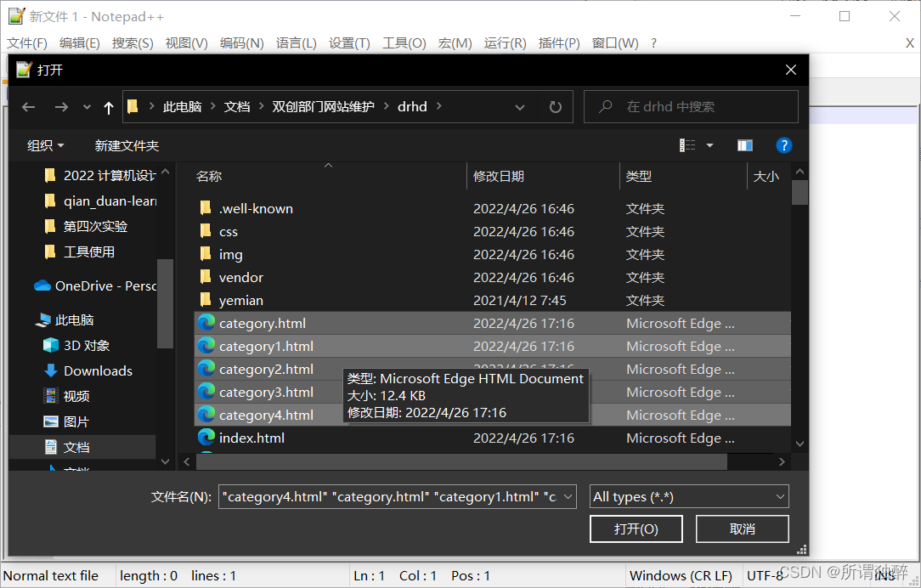Click the modified date of index.html
Screen dimensions: 921x588
tap(524, 438)
